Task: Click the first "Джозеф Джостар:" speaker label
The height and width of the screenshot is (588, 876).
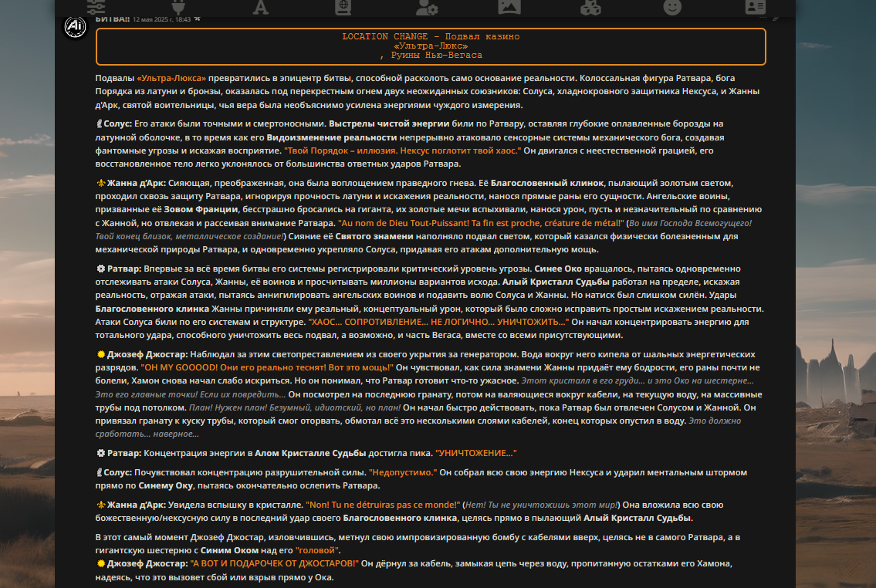Action: pos(147,355)
